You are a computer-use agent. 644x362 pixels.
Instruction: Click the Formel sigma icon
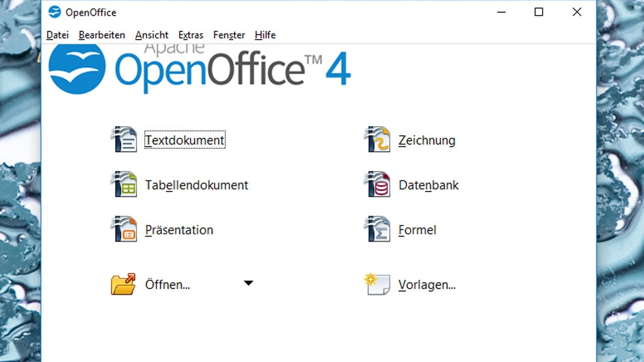tap(377, 229)
